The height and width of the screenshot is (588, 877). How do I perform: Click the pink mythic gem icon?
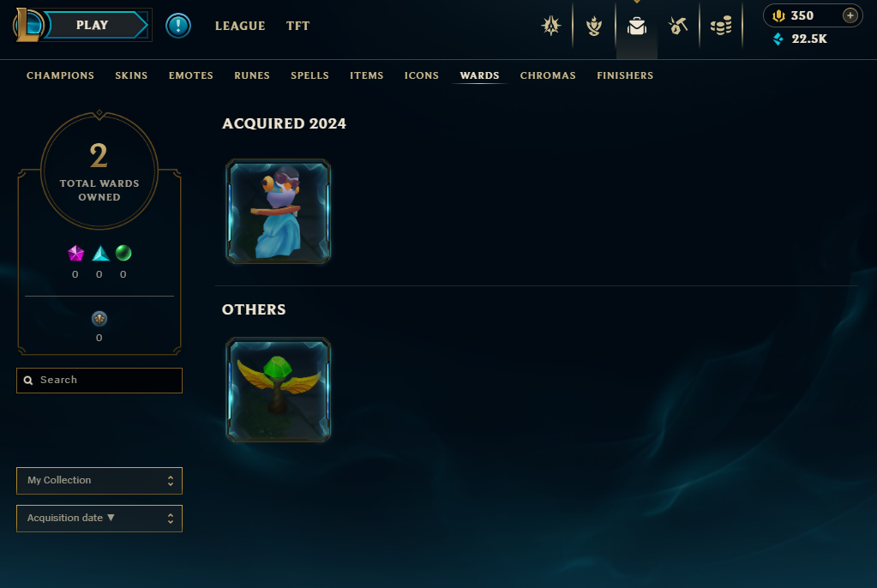tap(75, 254)
